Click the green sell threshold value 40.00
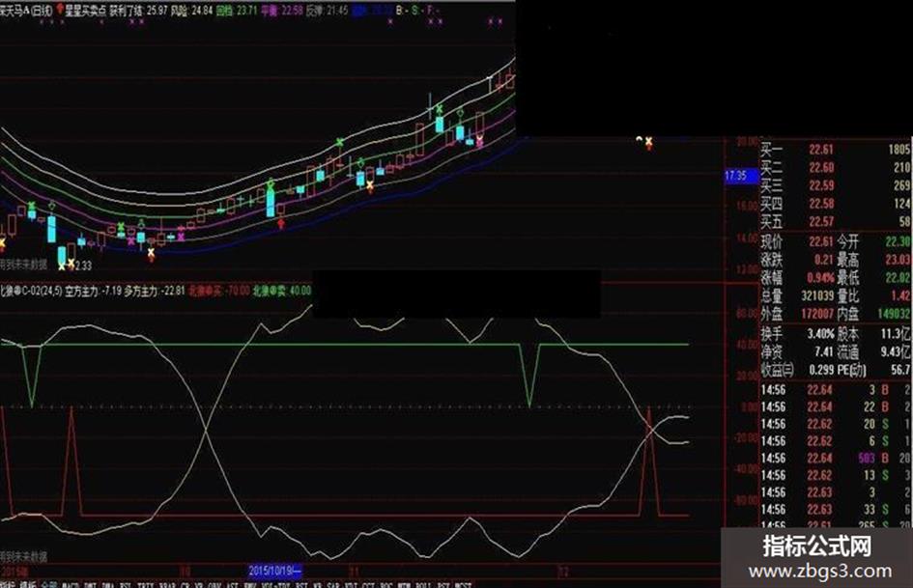This screenshot has width=913, height=588. (x=300, y=291)
